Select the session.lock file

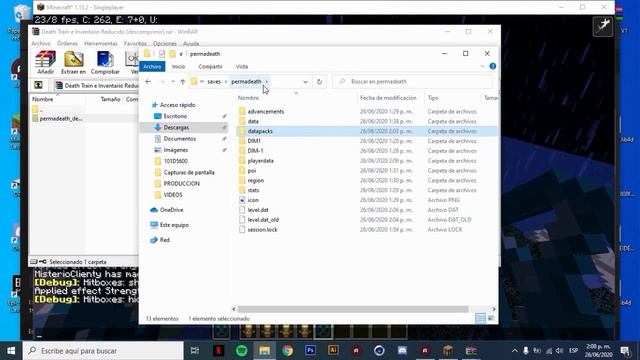click(x=262, y=229)
